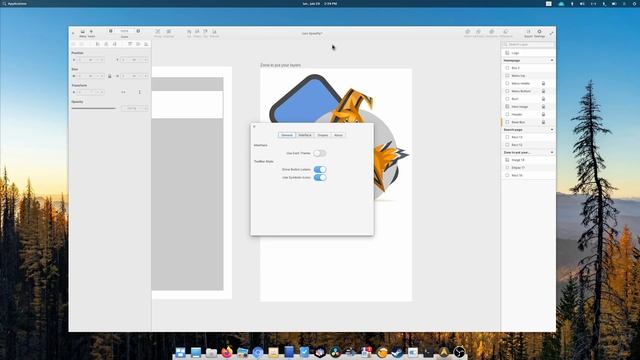Click the Search Layers field
Image resolution: width=640 pixels, height=360 pixels.
click(528, 44)
